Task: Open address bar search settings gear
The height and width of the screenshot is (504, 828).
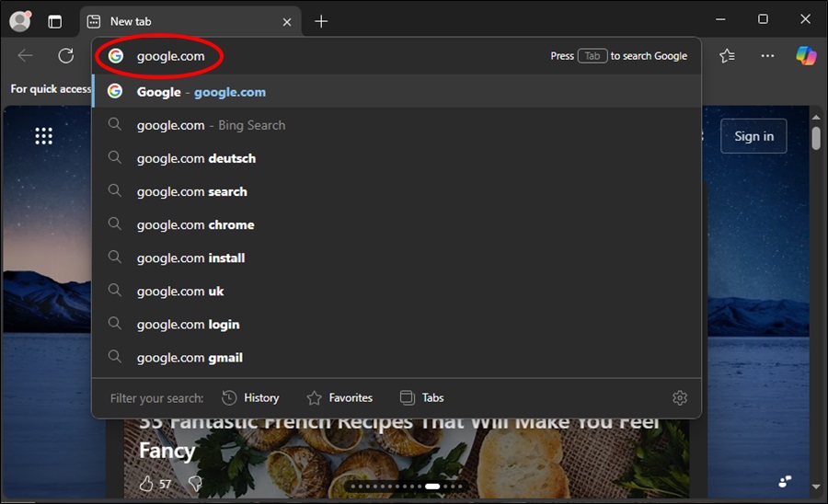Action: tap(680, 398)
